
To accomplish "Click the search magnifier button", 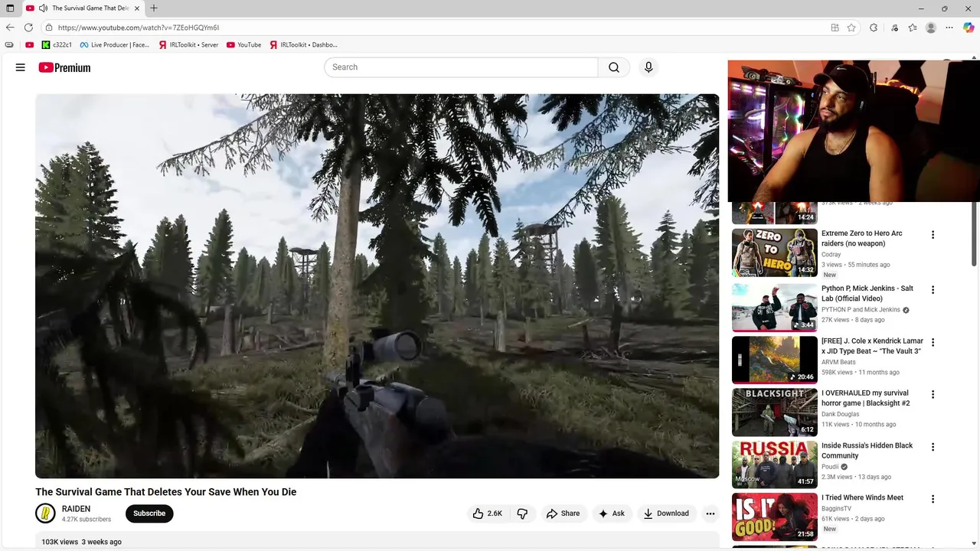I will (614, 67).
